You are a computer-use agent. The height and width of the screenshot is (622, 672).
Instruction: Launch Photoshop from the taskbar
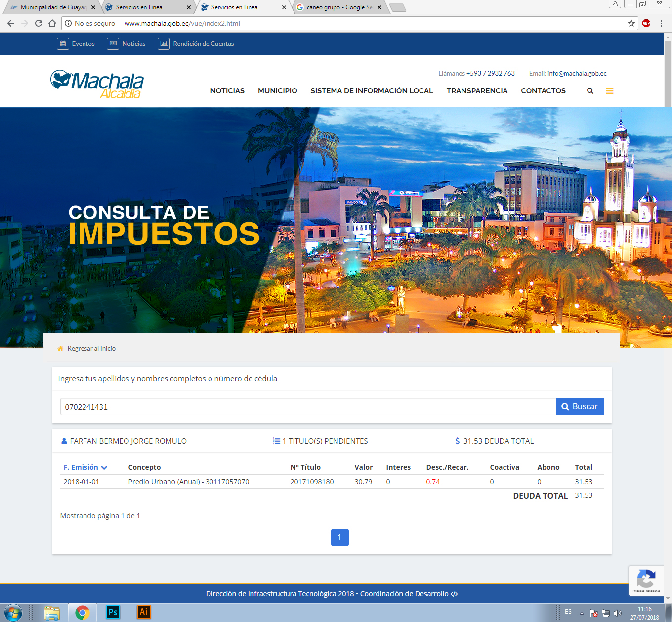tap(113, 612)
